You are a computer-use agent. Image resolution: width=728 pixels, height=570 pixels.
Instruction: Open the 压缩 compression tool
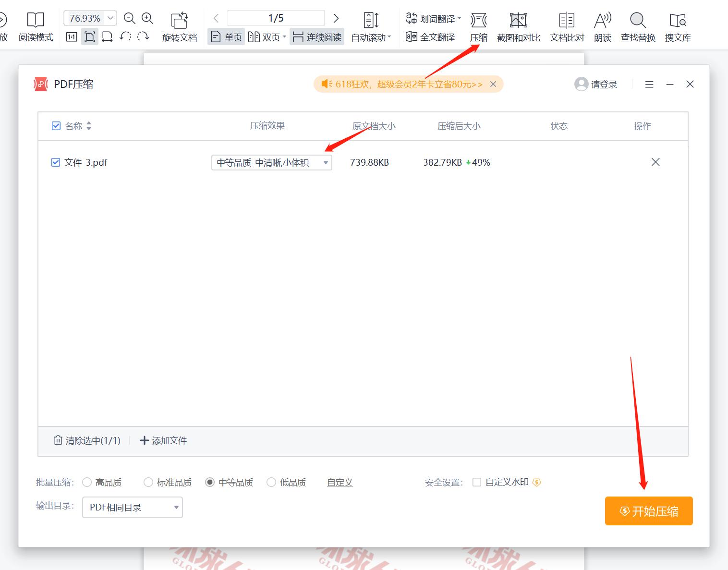(x=479, y=26)
